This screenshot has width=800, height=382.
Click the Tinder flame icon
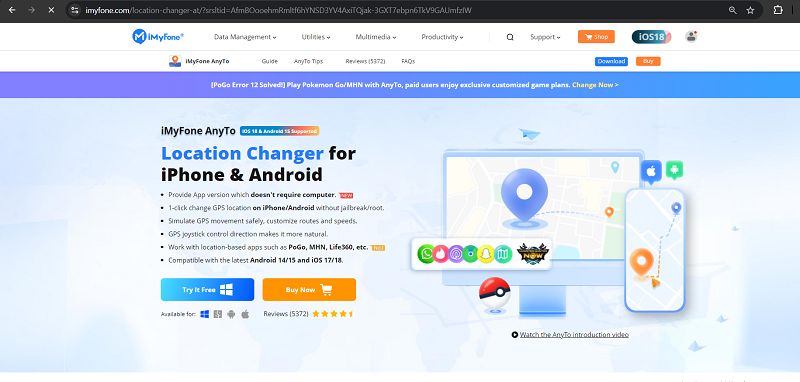440,253
